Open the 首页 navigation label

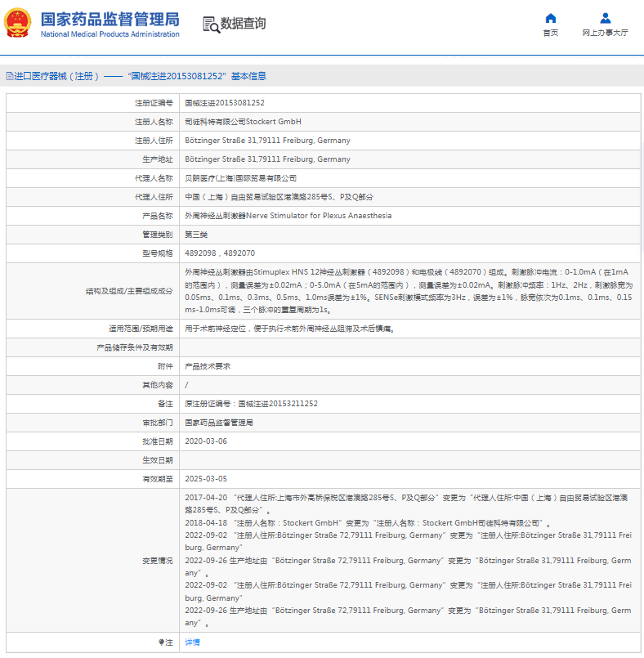coord(550,33)
